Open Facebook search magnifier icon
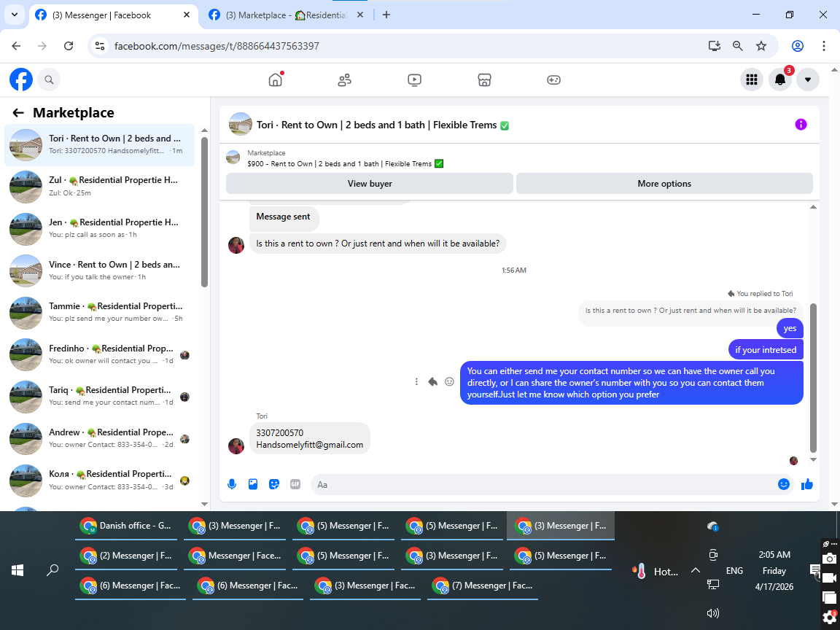Screen dimensions: 840x630 (49, 79)
